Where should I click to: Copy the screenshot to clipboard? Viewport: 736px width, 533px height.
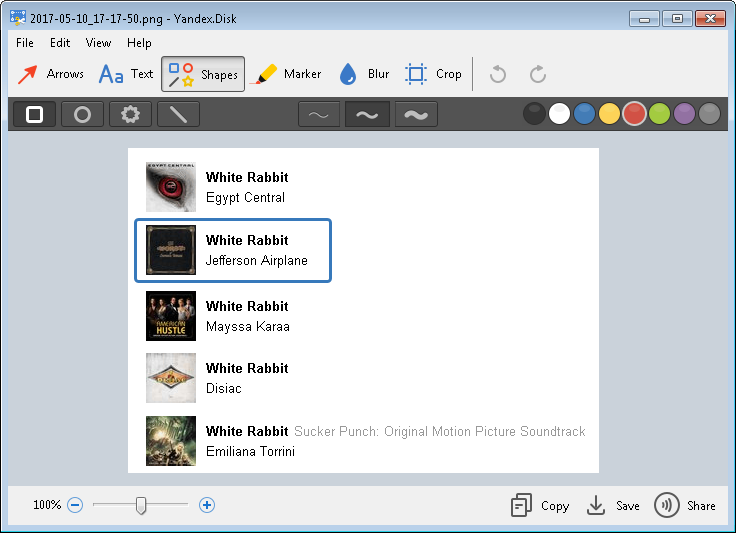click(540, 505)
